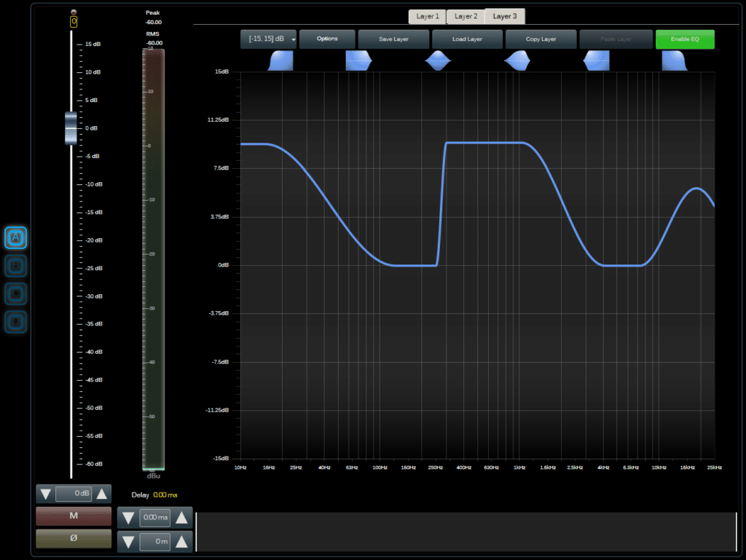Click the 0 m distance input field
Viewport: 746px width, 560px height.
[154, 541]
